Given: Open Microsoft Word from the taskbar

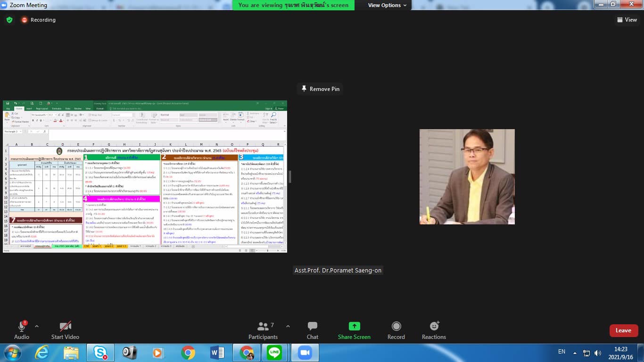Looking at the screenshot, I should [217, 353].
